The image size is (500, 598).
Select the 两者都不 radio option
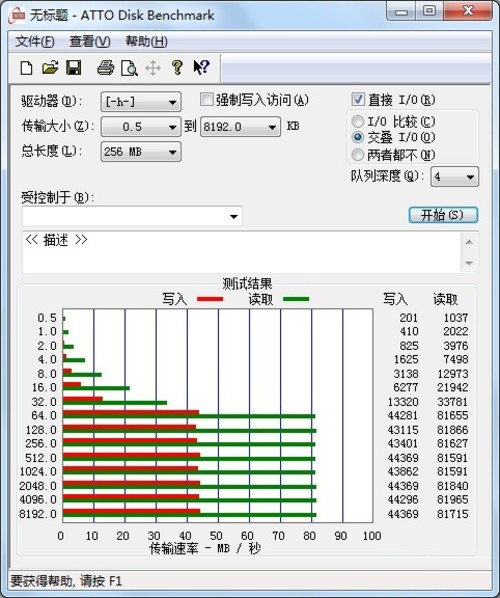point(357,154)
